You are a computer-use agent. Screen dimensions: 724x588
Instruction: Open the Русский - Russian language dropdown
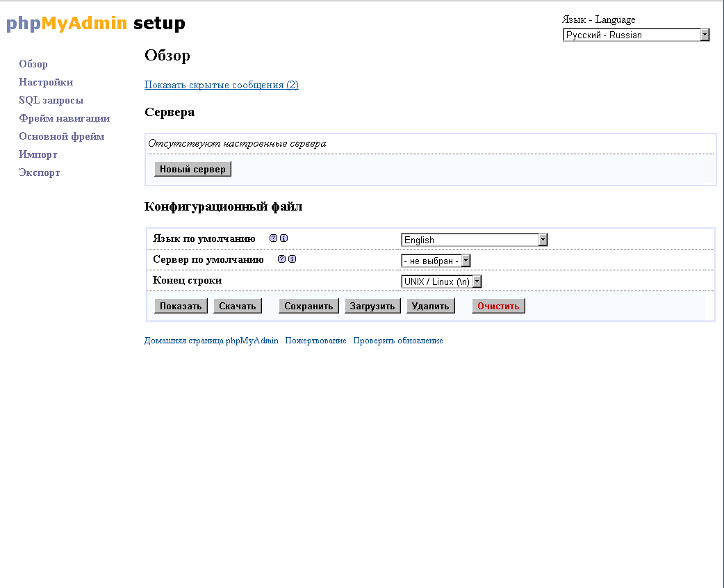click(636, 35)
